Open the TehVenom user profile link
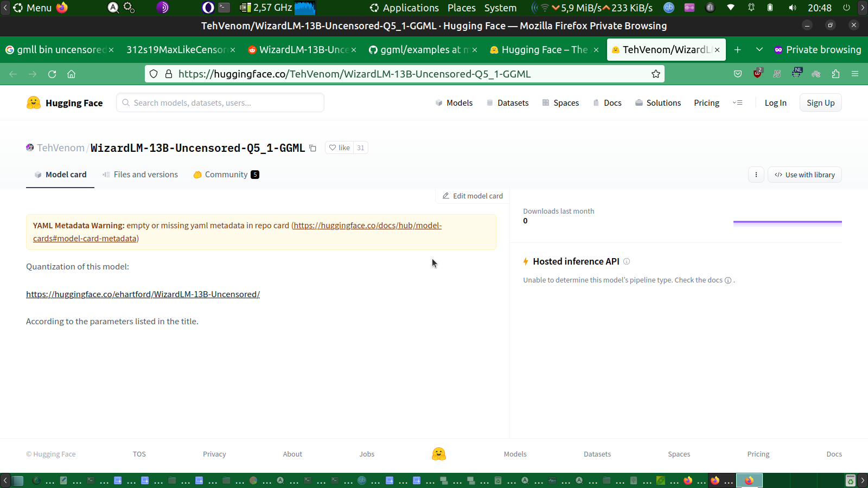This screenshot has width=868, height=488. point(61,148)
